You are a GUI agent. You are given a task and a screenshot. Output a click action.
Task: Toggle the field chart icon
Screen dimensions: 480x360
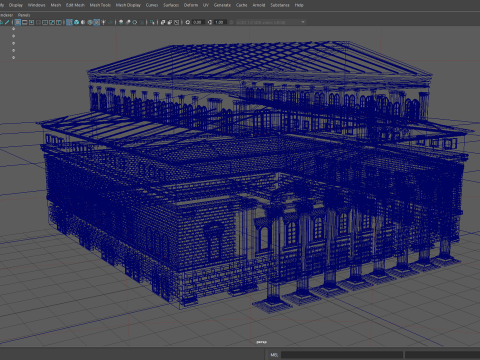[x=45, y=22]
